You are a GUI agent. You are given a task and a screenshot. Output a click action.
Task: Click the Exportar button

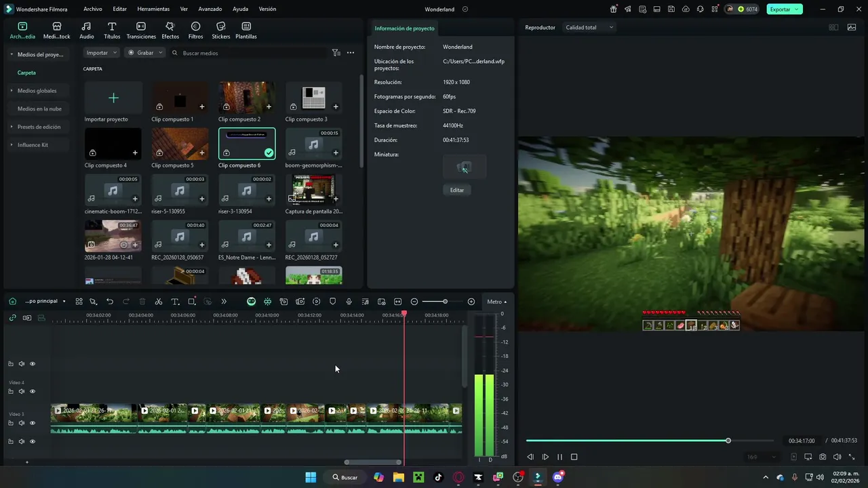click(785, 9)
